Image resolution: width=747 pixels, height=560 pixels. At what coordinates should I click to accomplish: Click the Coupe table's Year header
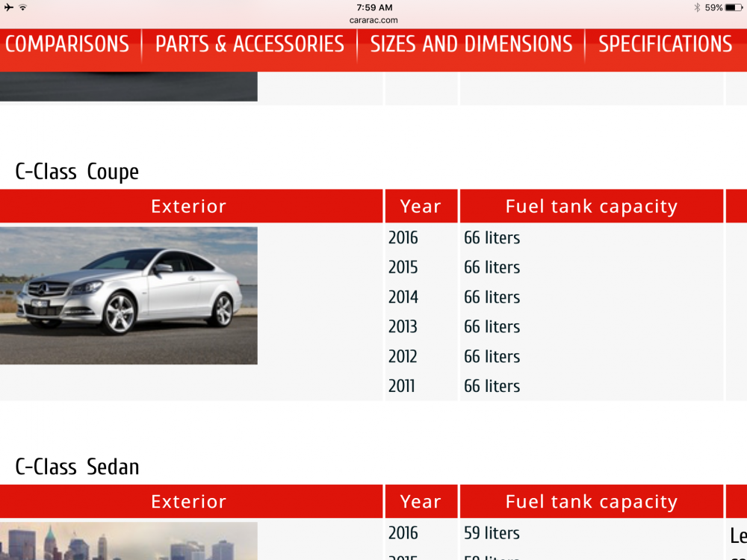[x=421, y=206]
